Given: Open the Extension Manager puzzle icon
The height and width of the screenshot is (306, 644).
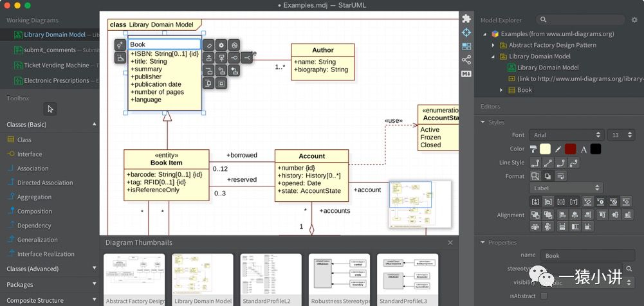Looking at the screenshot, I should point(466,19).
